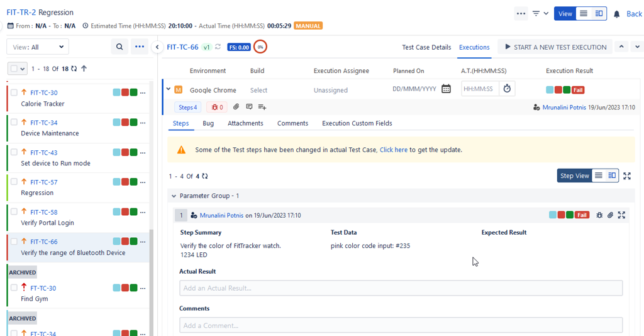Open the Build Select dropdown
This screenshot has width=644, height=336.
(x=258, y=90)
